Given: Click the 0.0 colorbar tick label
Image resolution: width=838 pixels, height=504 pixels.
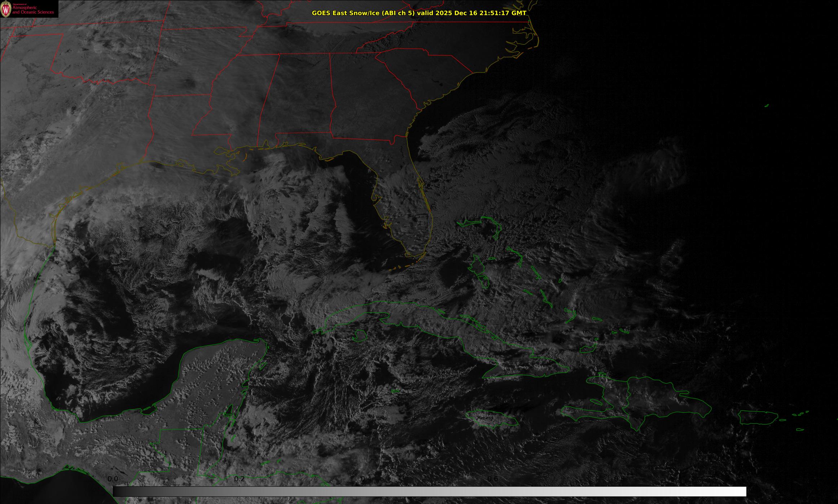Looking at the screenshot, I should click(x=113, y=479).
